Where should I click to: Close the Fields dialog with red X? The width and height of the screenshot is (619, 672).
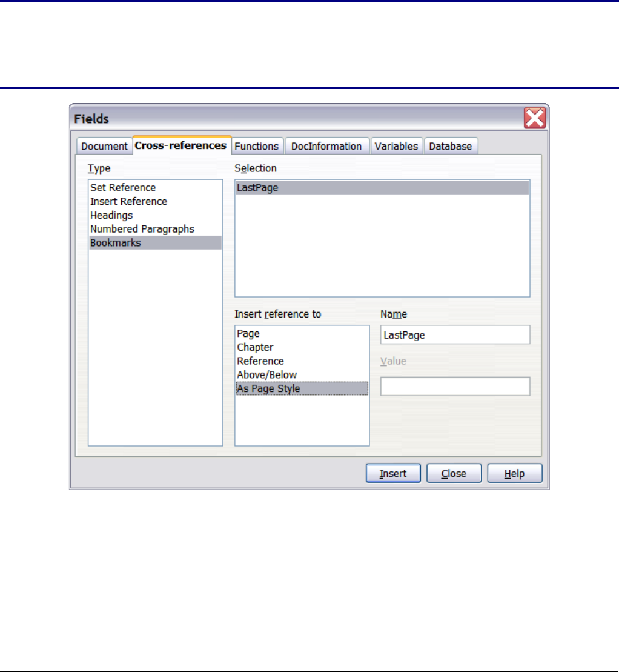535,118
